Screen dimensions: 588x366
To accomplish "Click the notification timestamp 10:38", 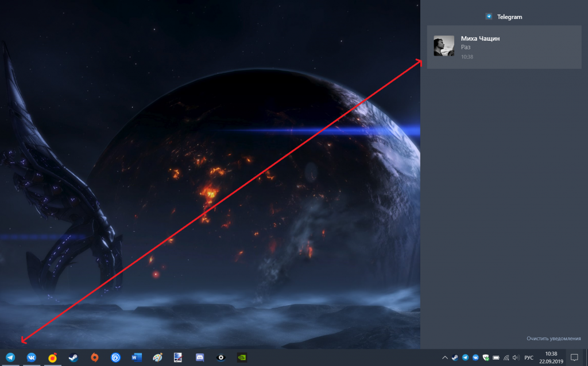I will click(467, 57).
